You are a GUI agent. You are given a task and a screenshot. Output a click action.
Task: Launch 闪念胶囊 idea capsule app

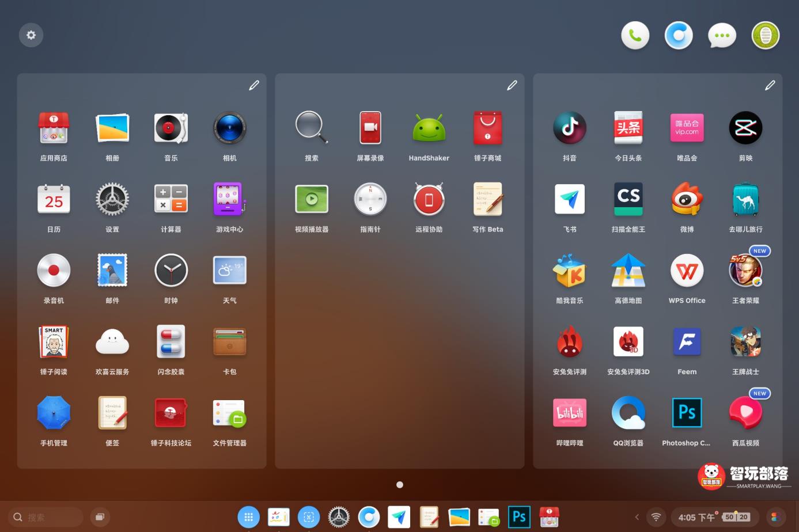click(x=171, y=342)
